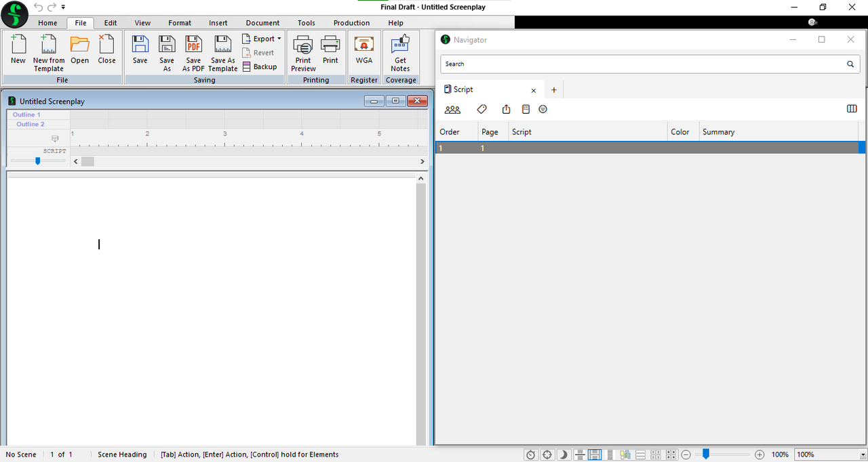Open the beat board view icon

[625, 455]
